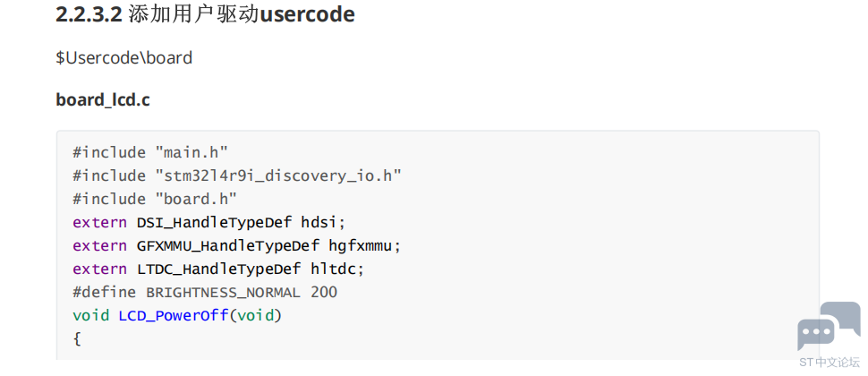The height and width of the screenshot is (376, 868).
Task: Click the $Usercode\board path text
Action: [124, 57]
